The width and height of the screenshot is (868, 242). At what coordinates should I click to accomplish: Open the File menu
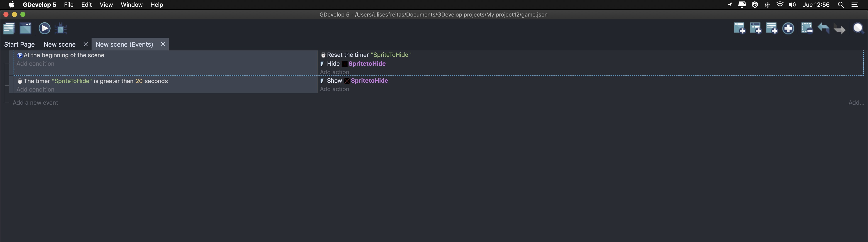click(69, 5)
